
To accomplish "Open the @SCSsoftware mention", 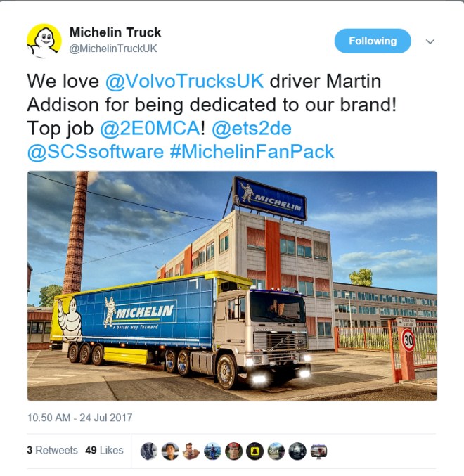I will click(x=96, y=151).
